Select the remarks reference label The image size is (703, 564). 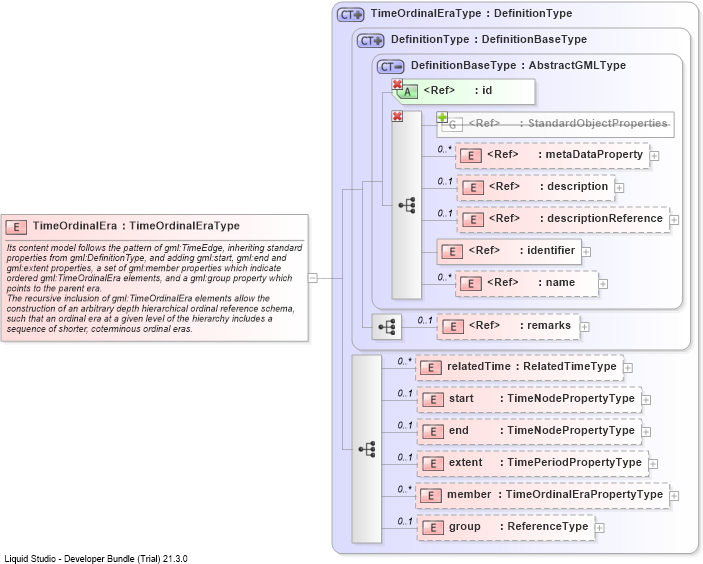pos(520,325)
